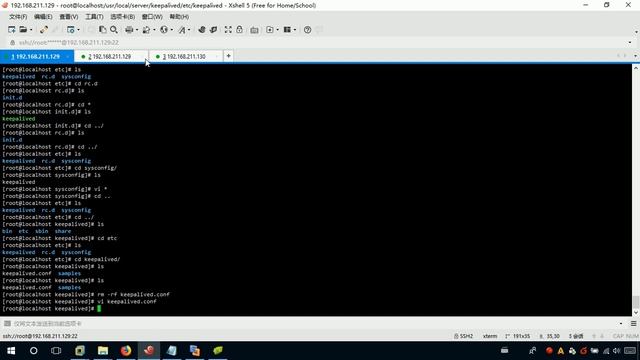Click the New Session toolbar icon

[x=11, y=30]
